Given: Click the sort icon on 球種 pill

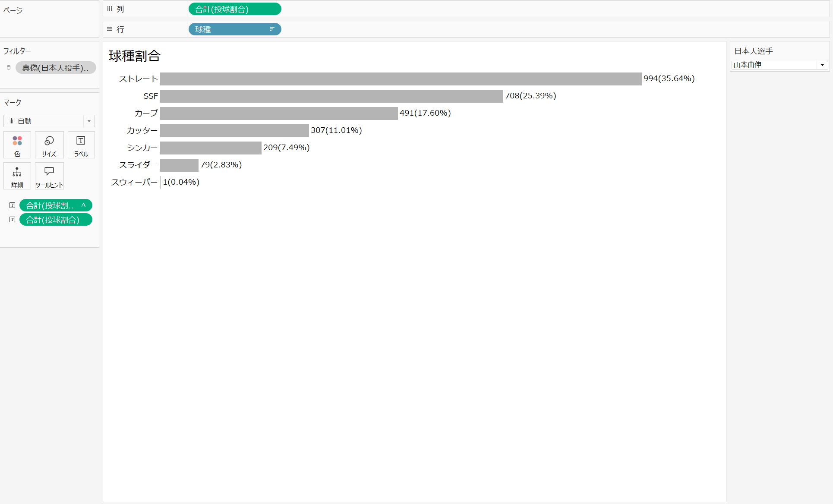Looking at the screenshot, I should 272,29.
